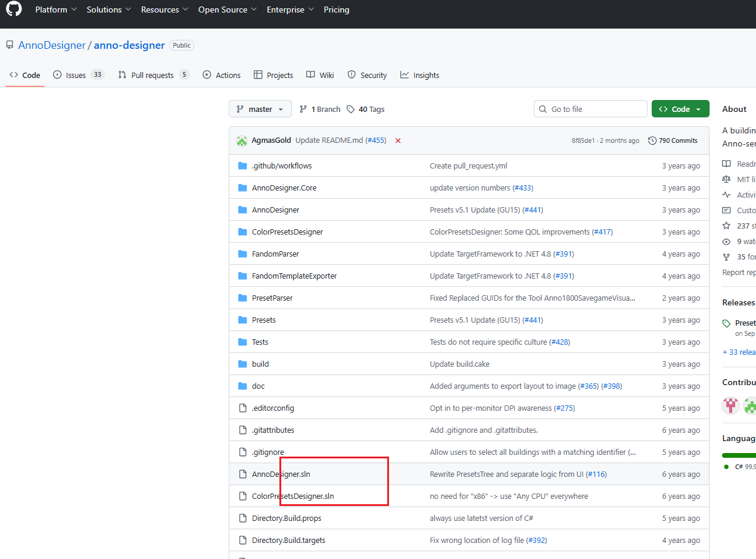Open the AnnoDesigner folder
756x559 pixels.
click(275, 210)
